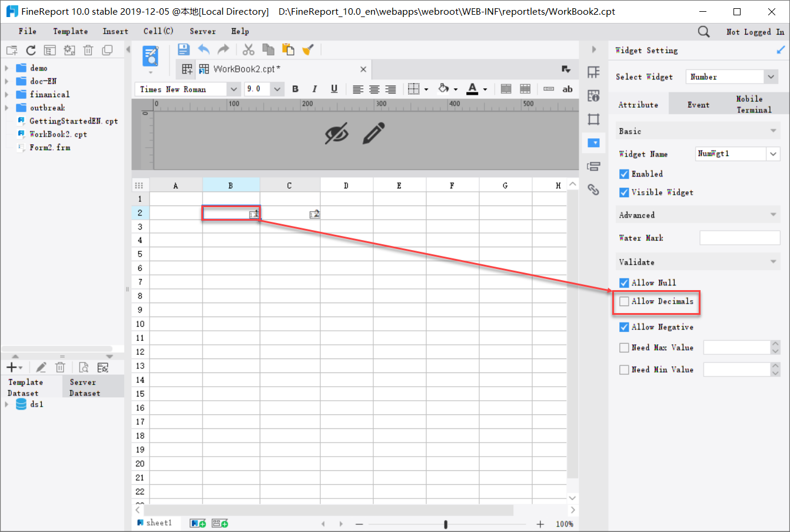Open the fill background color bucket
The width and height of the screenshot is (790, 532).
click(x=444, y=89)
